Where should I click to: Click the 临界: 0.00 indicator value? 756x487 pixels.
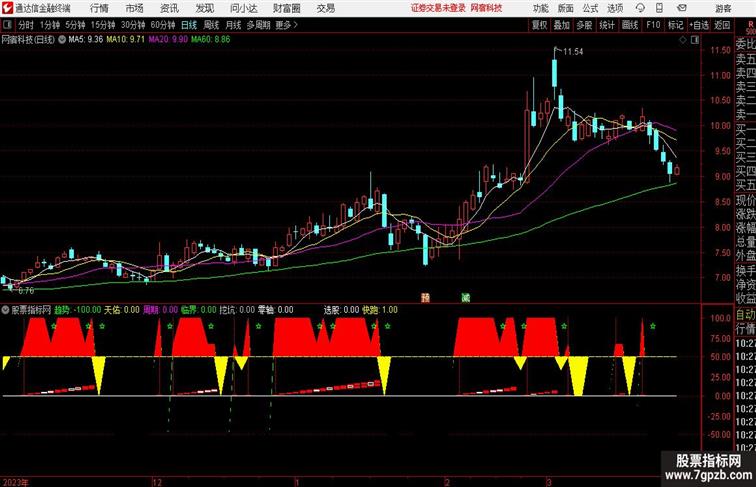tap(199, 310)
